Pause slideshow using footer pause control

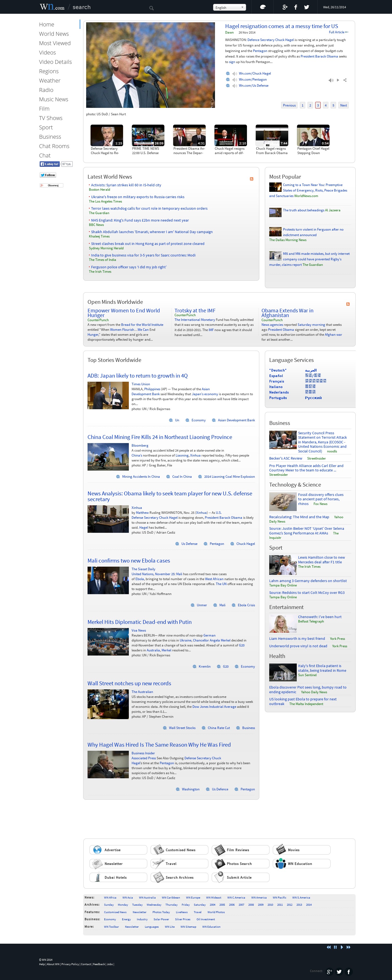[335, 947]
